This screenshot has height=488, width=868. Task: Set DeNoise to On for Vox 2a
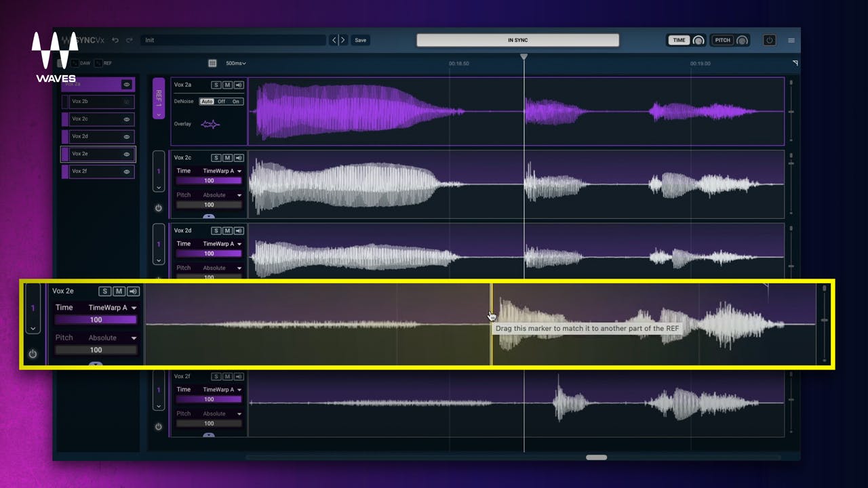tap(235, 101)
